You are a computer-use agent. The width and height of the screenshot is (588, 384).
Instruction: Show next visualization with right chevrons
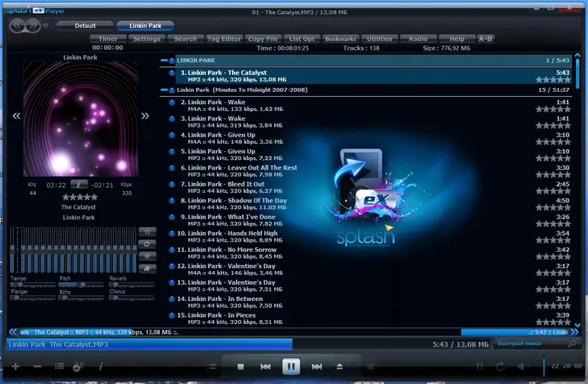(x=145, y=116)
